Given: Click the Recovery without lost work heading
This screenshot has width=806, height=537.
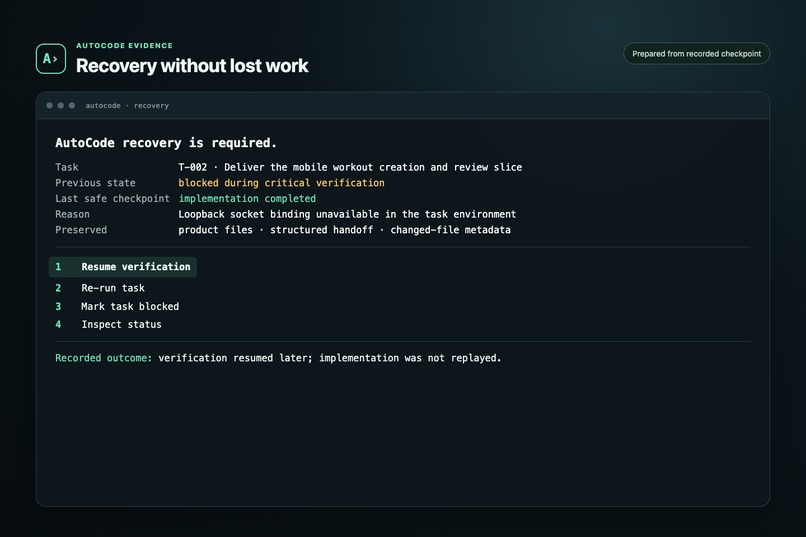Looking at the screenshot, I should tap(192, 66).
